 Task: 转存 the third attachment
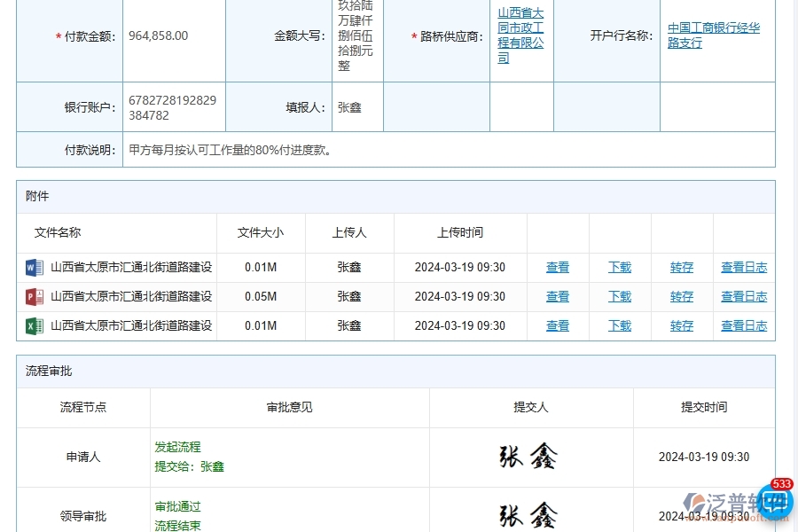(681, 325)
